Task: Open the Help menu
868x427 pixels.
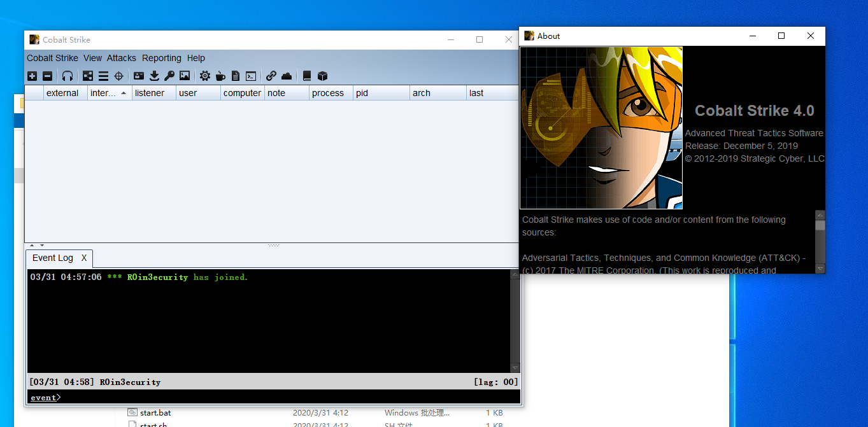Action: pyautogui.click(x=196, y=58)
